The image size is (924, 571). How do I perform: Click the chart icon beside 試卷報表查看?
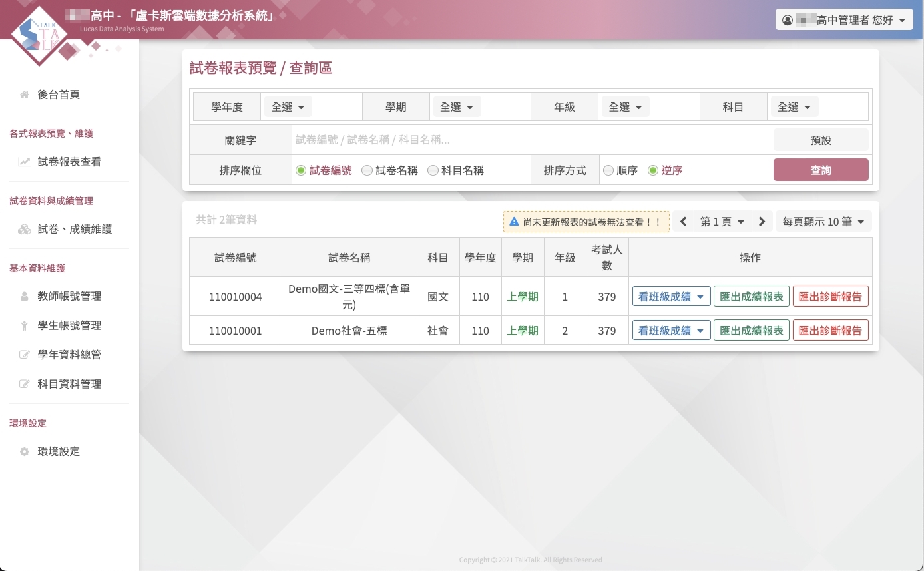coord(24,162)
